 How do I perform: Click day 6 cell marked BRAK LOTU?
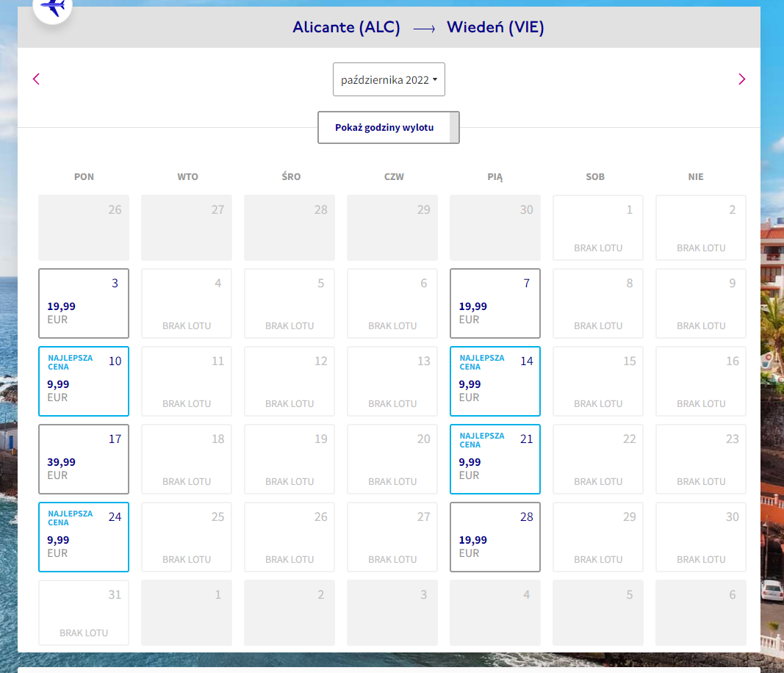pyautogui.click(x=392, y=303)
